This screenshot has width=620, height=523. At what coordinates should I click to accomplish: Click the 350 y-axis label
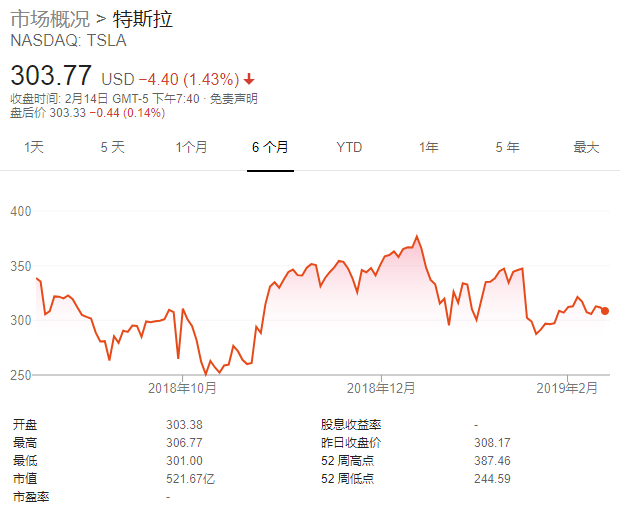(x=21, y=266)
